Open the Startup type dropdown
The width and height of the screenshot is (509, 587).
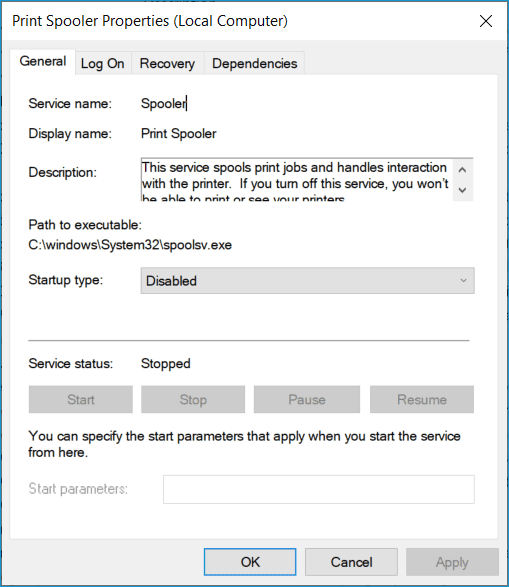coord(308,280)
